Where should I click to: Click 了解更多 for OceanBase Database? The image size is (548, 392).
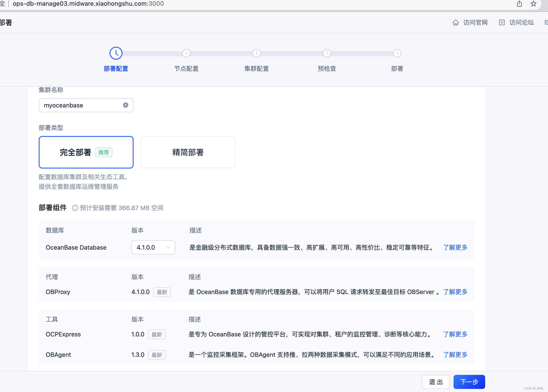click(x=455, y=247)
